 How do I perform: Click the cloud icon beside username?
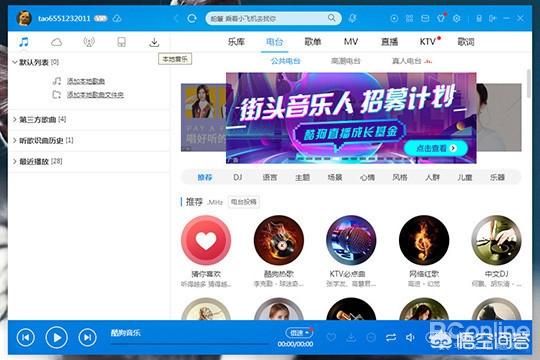coord(117,18)
